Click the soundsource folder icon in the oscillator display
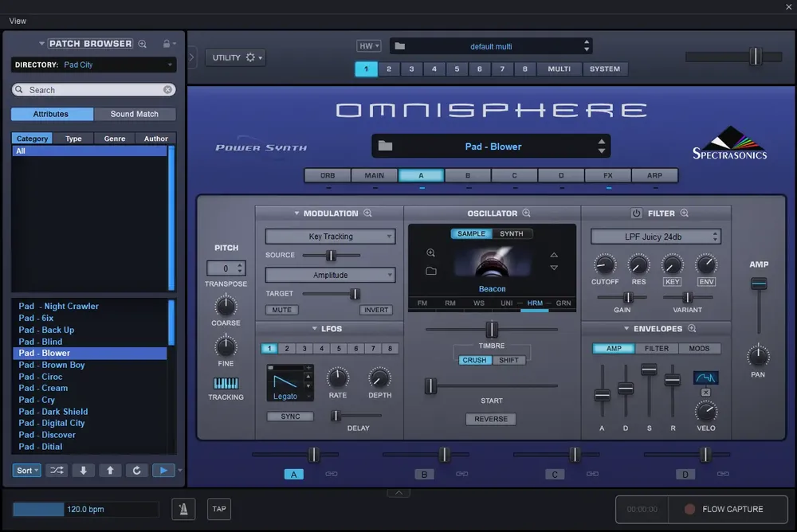 (x=431, y=271)
